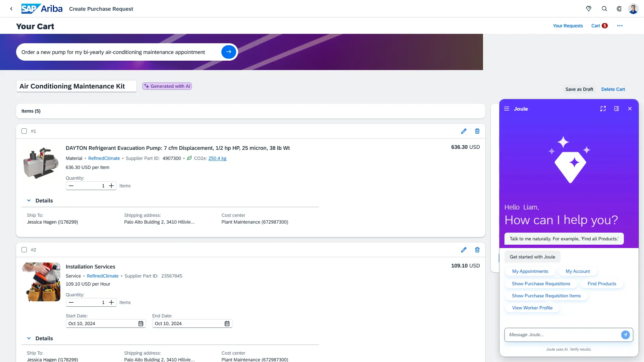The height and width of the screenshot is (362, 644).
Task: Open the search in the top bar
Action: point(604,9)
